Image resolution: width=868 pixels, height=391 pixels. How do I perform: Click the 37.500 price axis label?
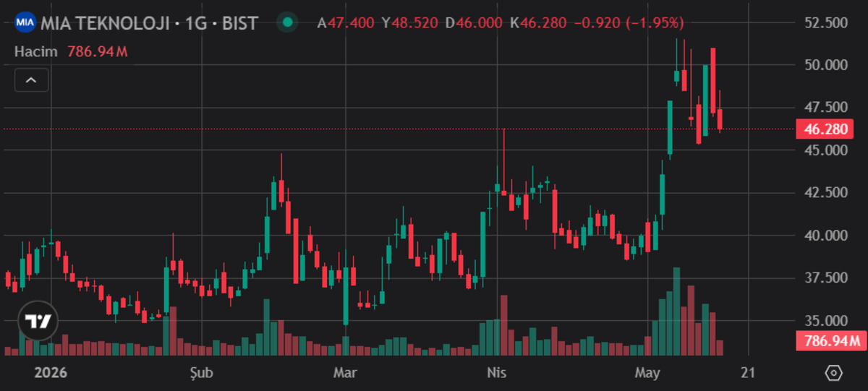[x=825, y=278]
